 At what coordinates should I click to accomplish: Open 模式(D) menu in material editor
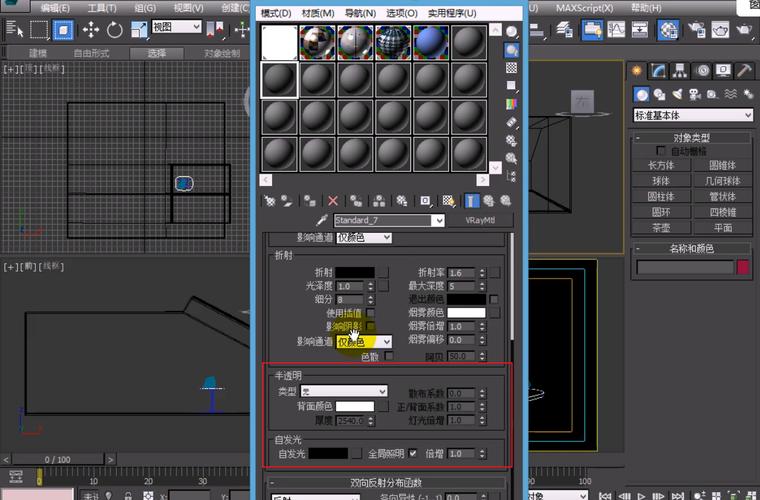point(276,13)
